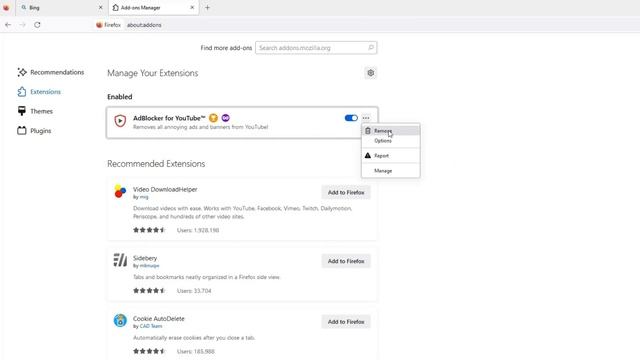
Task: Select Manage from the extension menu
Action: [x=391, y=171]
